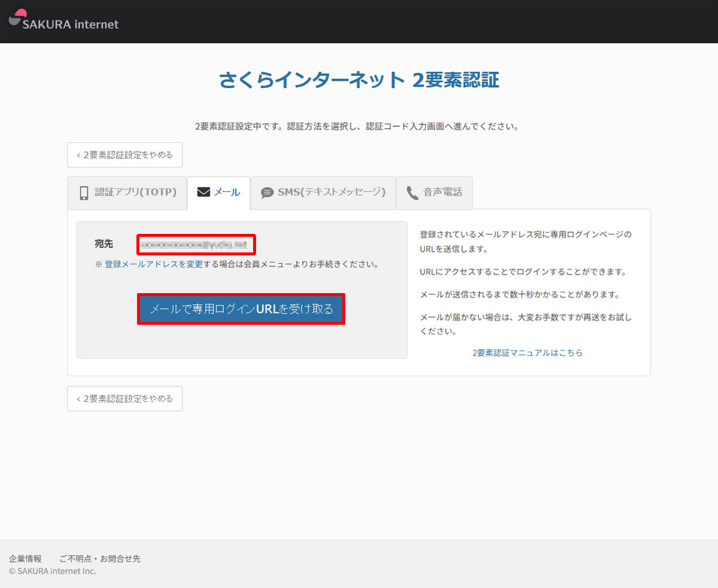Open the 2要素認証マニュアルはこちら link
This screenshot has width=718, height=588.
point(527,353)
